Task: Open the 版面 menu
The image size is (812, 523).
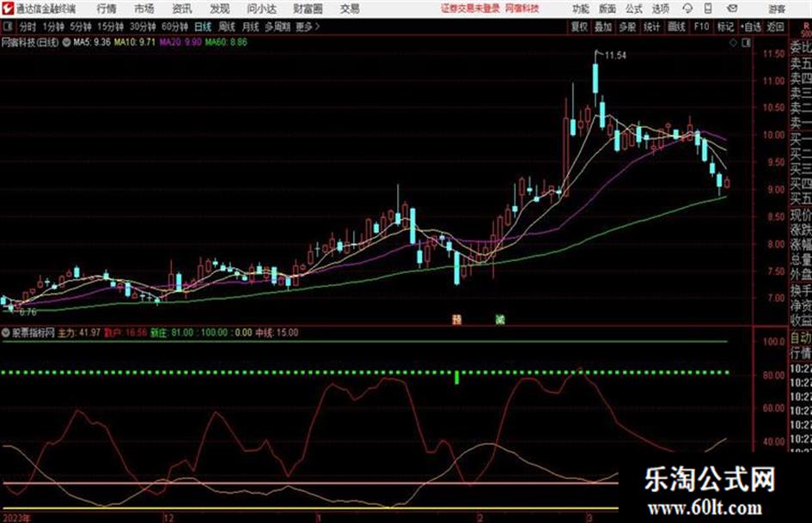Action: coord(607,9)
